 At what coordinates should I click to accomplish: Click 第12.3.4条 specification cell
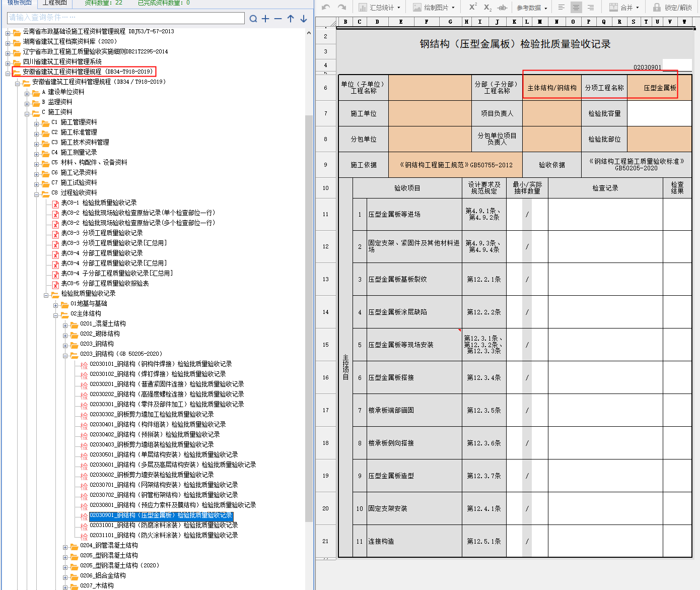coord(484,377)
